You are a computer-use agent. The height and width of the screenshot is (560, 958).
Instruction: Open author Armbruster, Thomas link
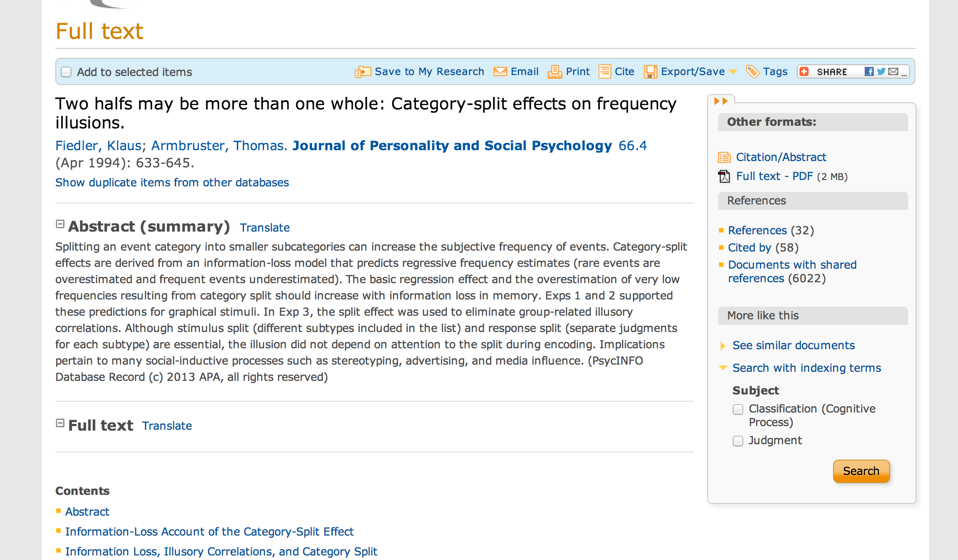(217, 146)
